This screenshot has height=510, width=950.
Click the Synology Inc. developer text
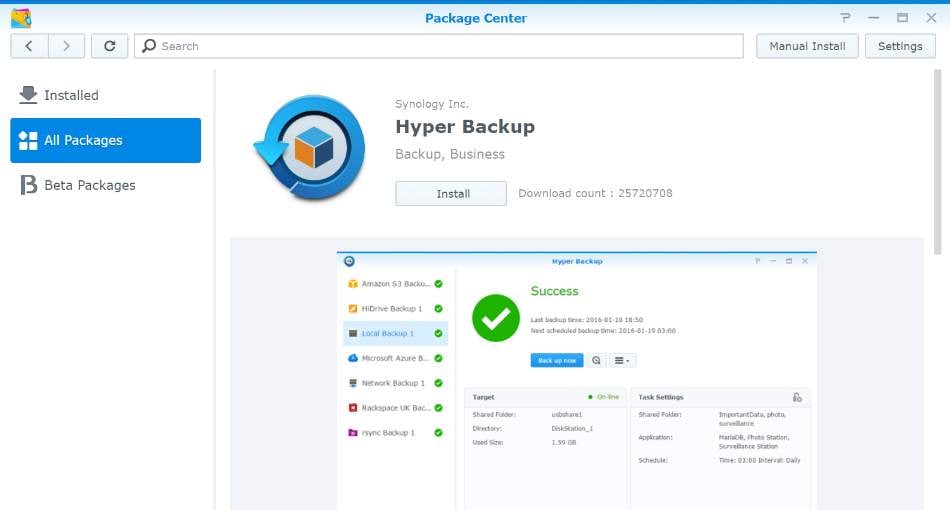click(x=431, y=104)
